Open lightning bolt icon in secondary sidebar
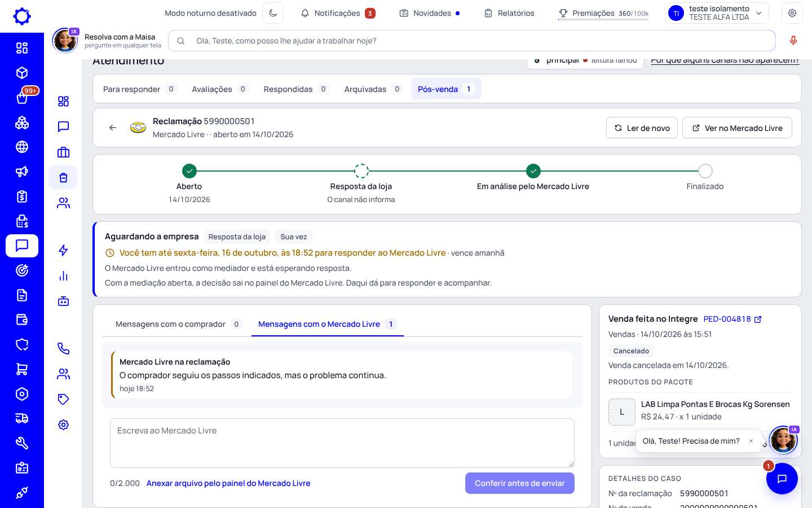 63,251
